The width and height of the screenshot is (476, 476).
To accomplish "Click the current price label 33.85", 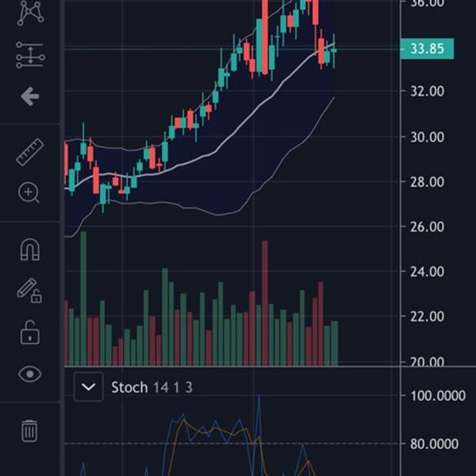I will coord(427,48).
